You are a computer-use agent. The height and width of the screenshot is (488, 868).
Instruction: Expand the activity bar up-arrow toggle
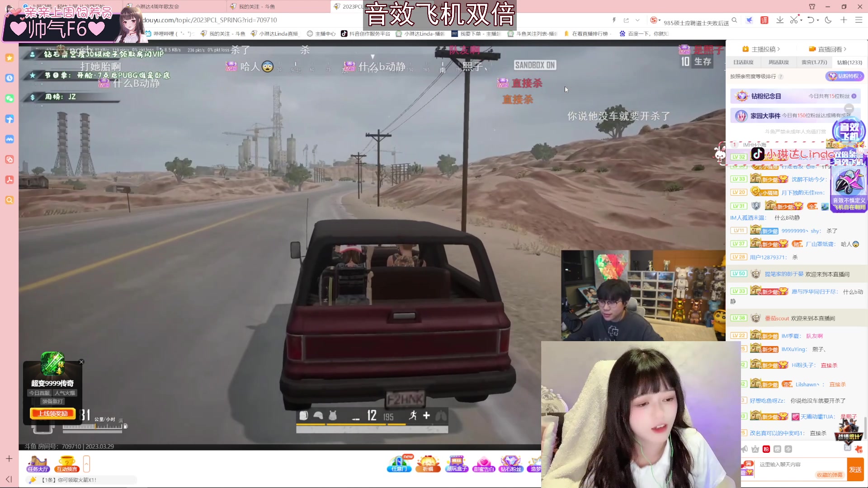86,464
